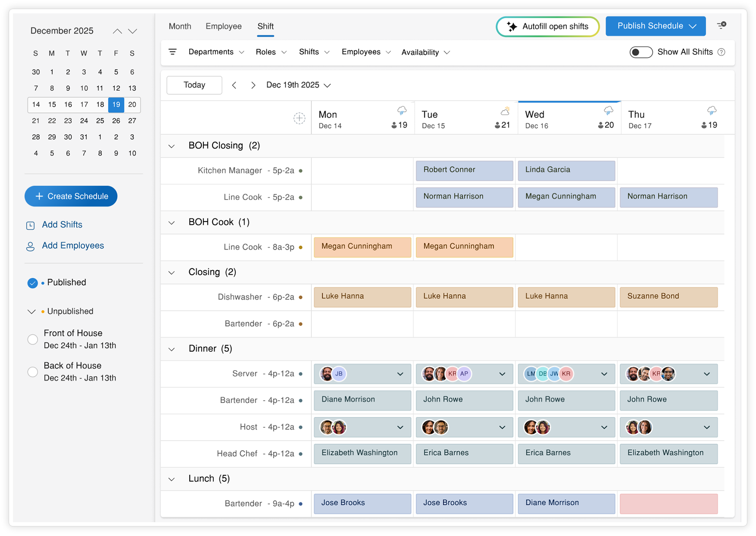Click the Wednesday rain weather icon
The image size is (756, 536).
pos(608,111)
